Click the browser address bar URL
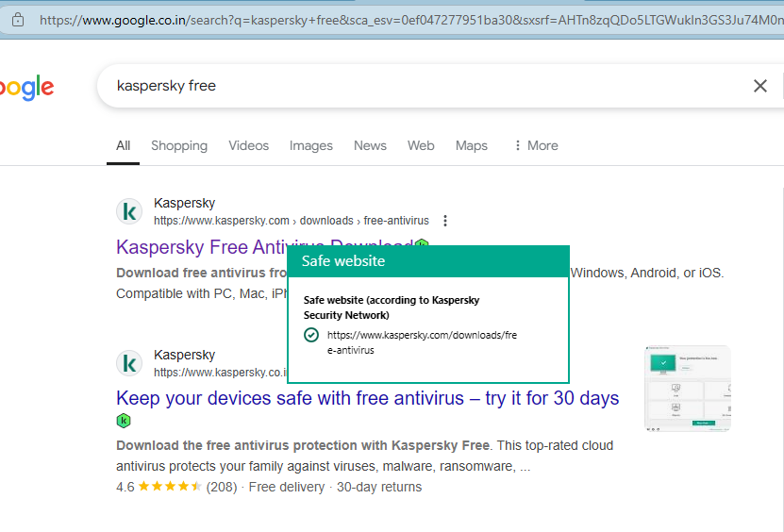Viewport: 784px width, 532px height. (x=410, y=20)
